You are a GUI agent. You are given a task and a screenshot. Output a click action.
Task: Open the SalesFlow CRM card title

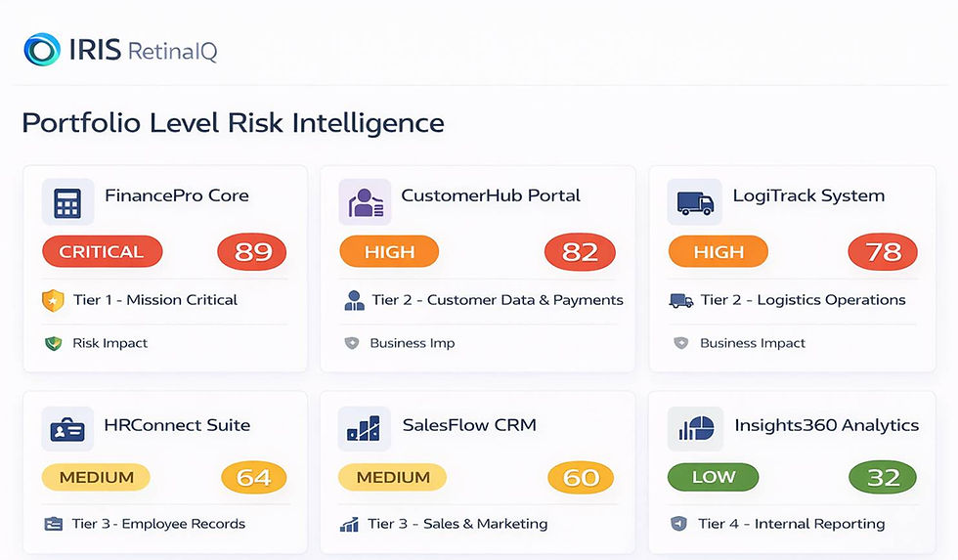pyautogui.click(x=469, y=426)
